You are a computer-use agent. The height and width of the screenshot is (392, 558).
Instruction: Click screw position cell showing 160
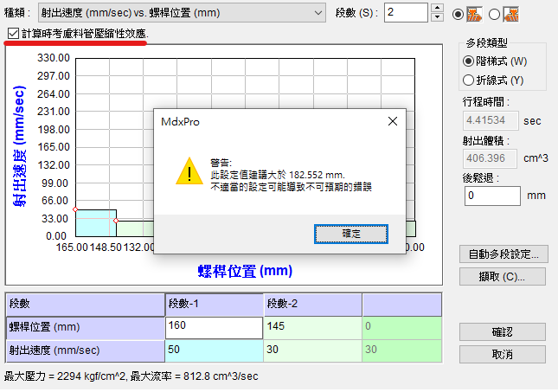point(214,328)
